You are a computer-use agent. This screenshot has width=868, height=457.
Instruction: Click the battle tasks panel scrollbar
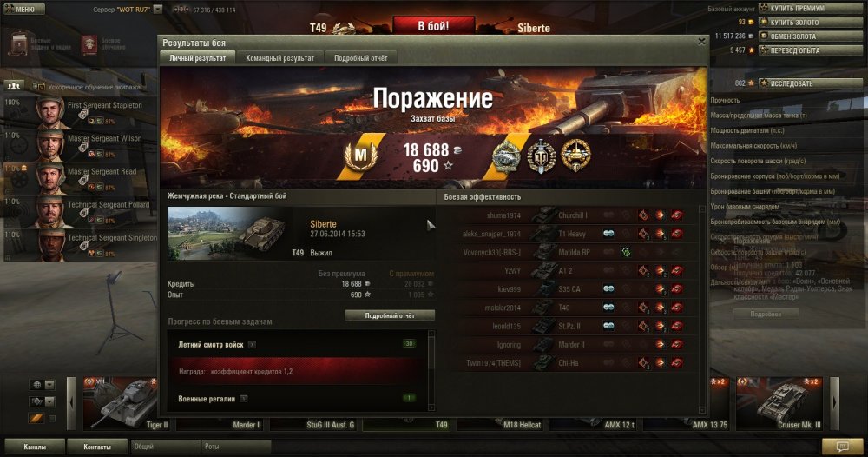coord(431,371)
